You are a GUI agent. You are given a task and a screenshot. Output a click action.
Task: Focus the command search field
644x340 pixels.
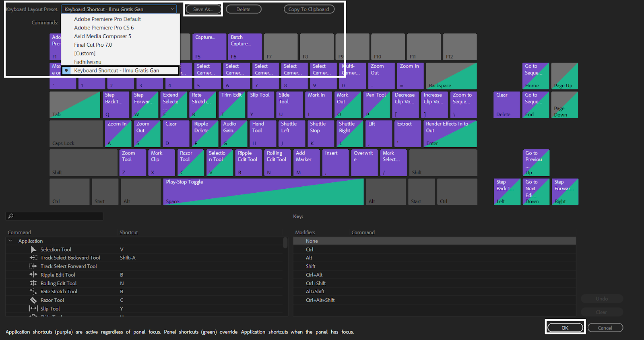coord(54,216)
